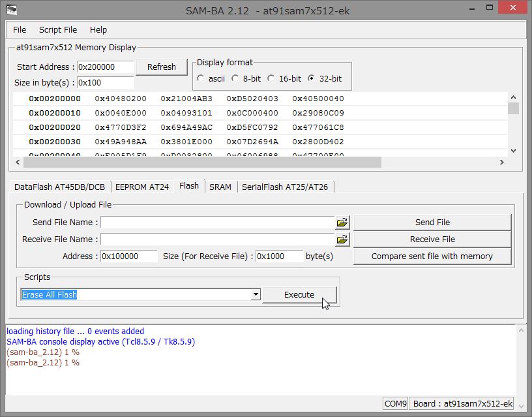Viewport: 532px width, 417px height.
Task: Click memory display scroll down arrow
Action: click(x=513, y=151)
